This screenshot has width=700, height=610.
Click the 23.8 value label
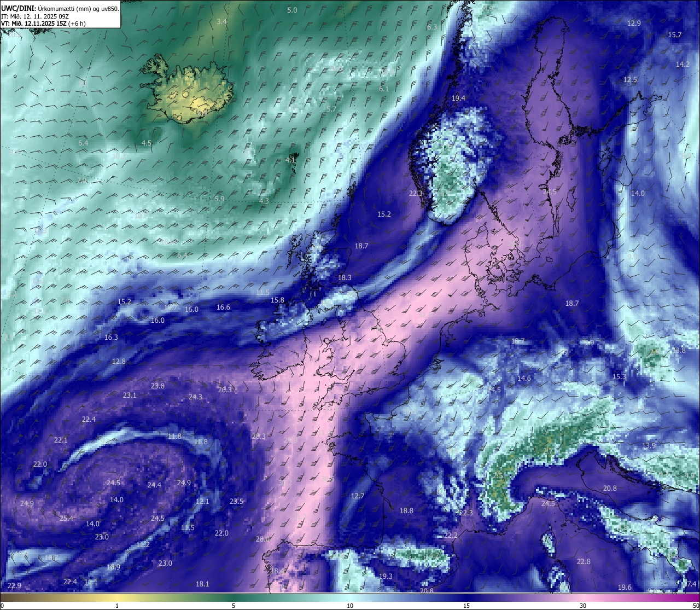click(157, 386)
